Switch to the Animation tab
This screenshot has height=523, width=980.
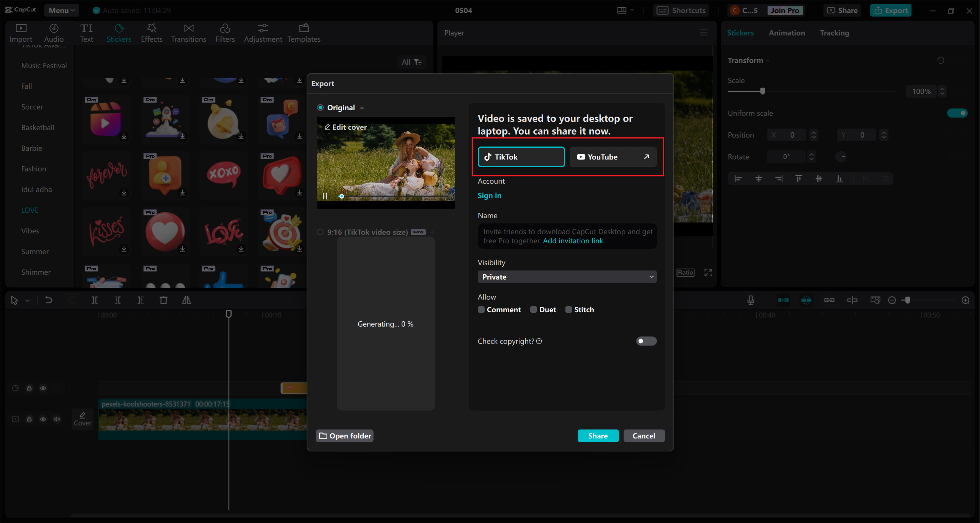click(x=787, y=33)
